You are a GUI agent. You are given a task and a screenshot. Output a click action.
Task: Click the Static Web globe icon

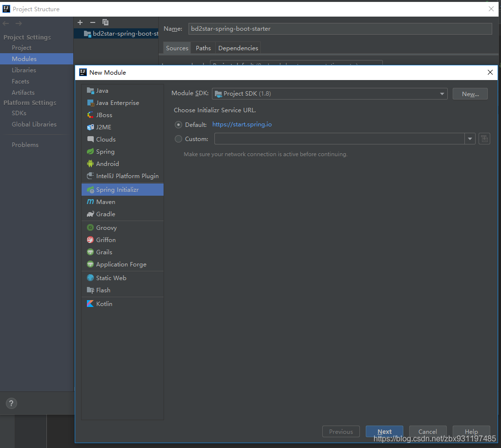[90, 278]
